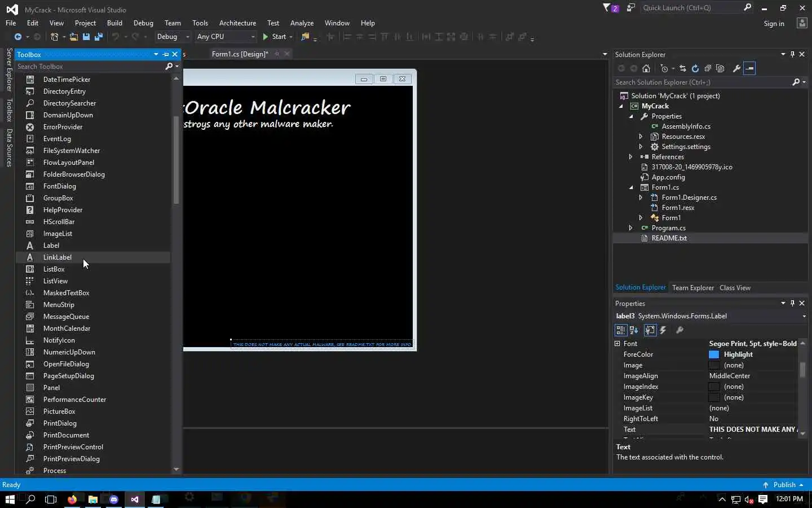The height and width of the screenshot is (508, 812).
Task: Click the Sign in link
Action: pos(774,24)
